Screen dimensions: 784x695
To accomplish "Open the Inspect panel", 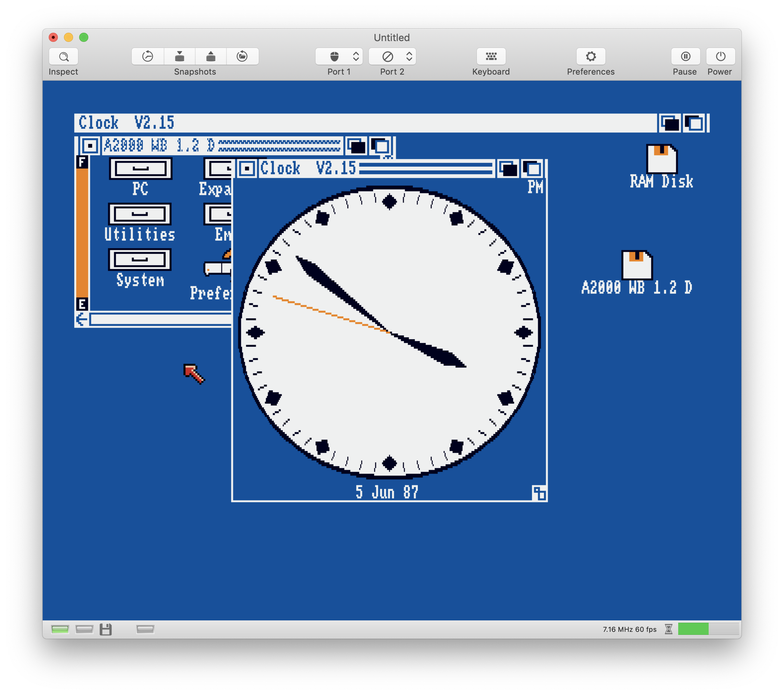I will click(64, 57).
